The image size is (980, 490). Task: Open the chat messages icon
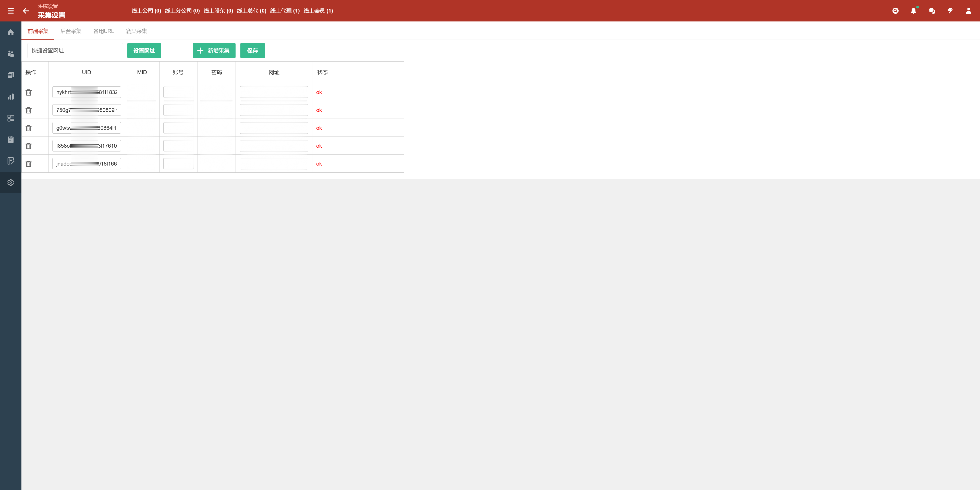932,11
